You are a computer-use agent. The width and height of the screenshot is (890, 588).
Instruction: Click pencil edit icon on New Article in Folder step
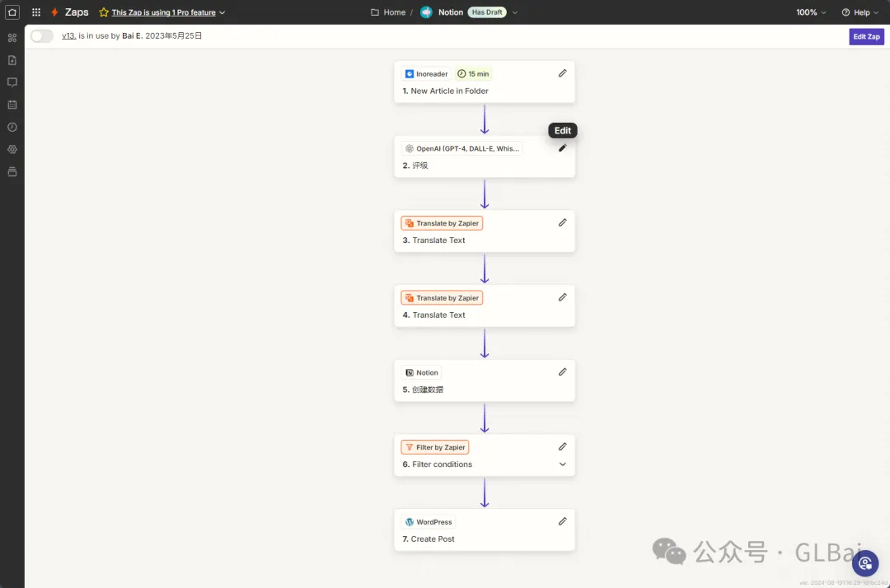point(563,73)
